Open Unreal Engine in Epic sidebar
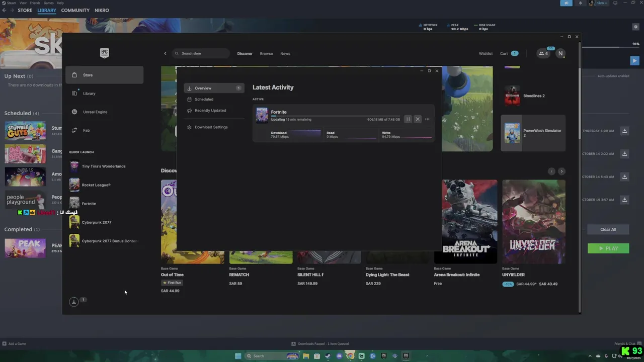The height and width of the screenshot is (362, 644). coord(105,112)
